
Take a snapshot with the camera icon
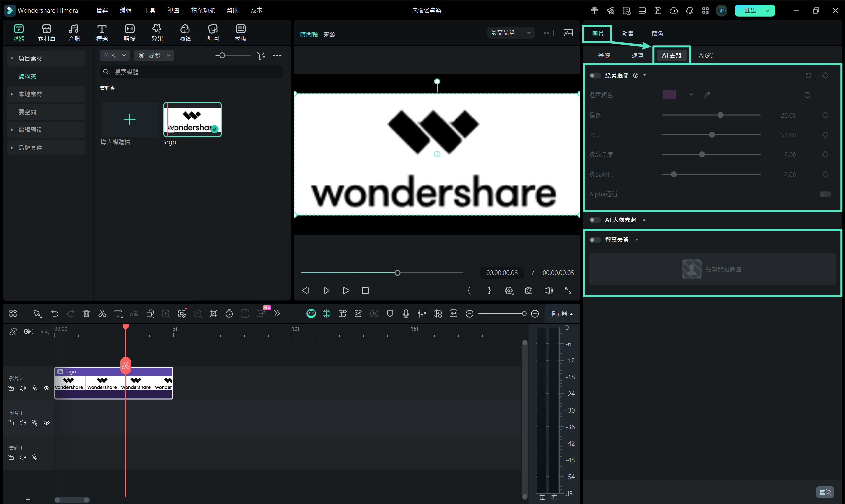pyautogui.click(x=528, y=291)
